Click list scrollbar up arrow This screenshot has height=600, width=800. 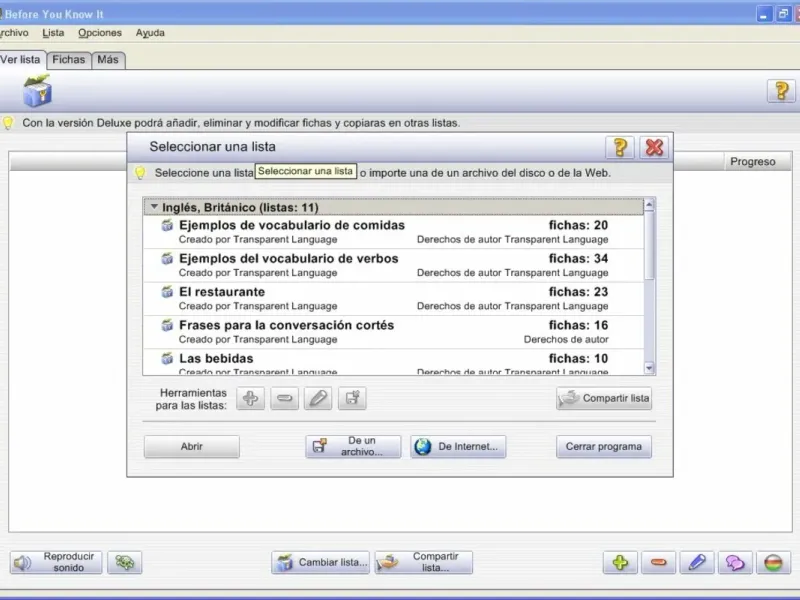[x=649, y=205]
